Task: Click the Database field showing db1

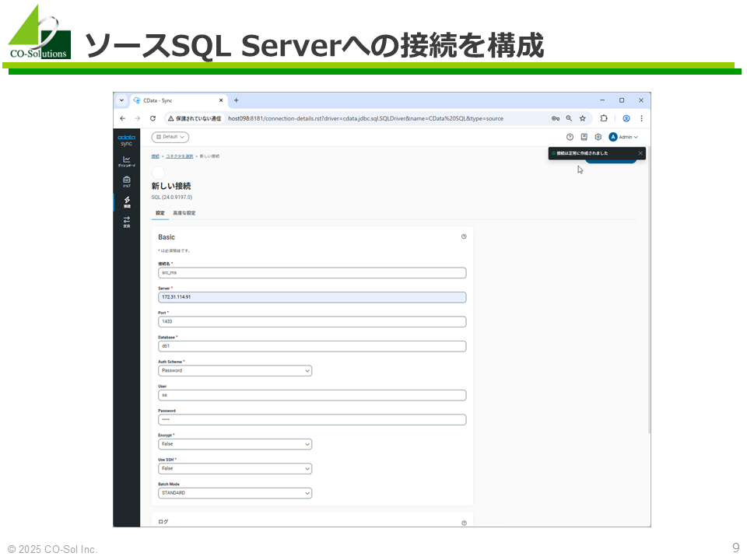Action: click(x=312, y=346)
